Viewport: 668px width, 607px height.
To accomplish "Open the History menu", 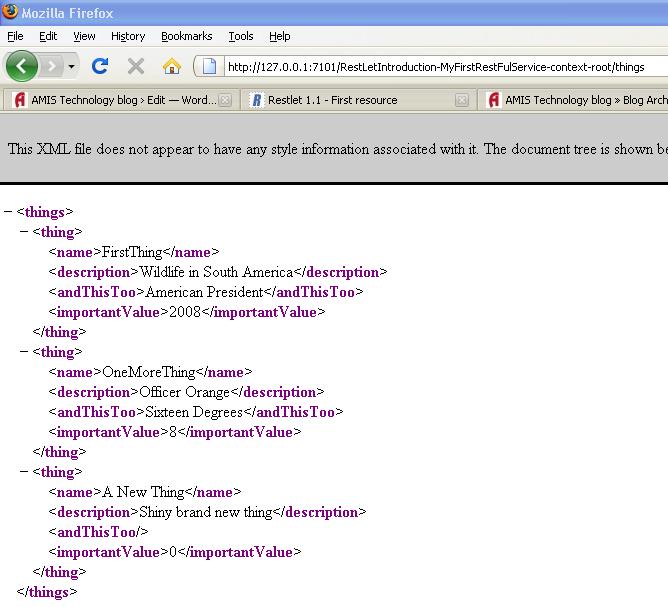I will (128, 36).
